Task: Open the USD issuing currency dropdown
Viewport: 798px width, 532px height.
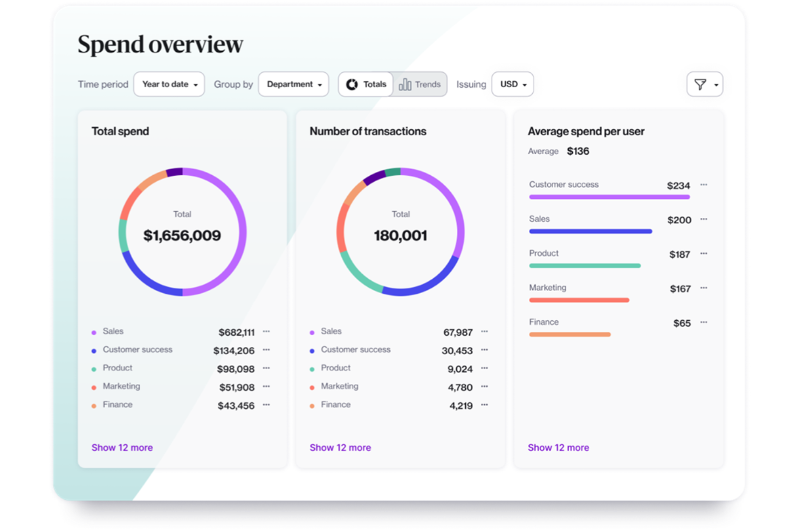Action: 512,85
